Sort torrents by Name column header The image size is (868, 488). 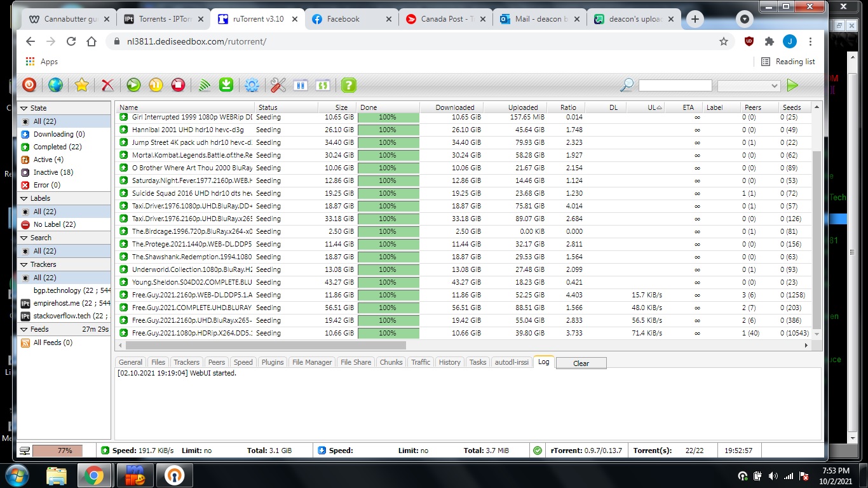(x=185, y=107)
